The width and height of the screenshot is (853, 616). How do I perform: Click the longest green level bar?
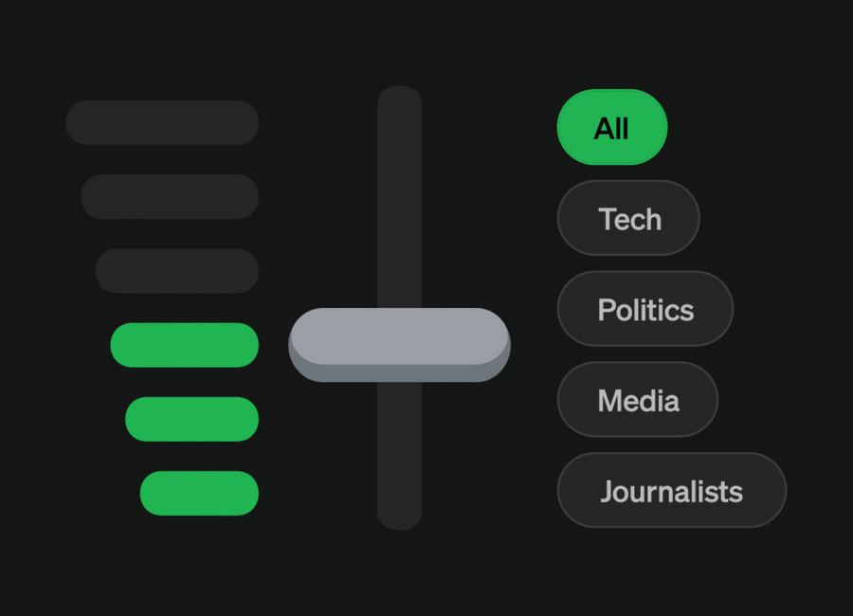pyautogui.click(x=185, y=345)
